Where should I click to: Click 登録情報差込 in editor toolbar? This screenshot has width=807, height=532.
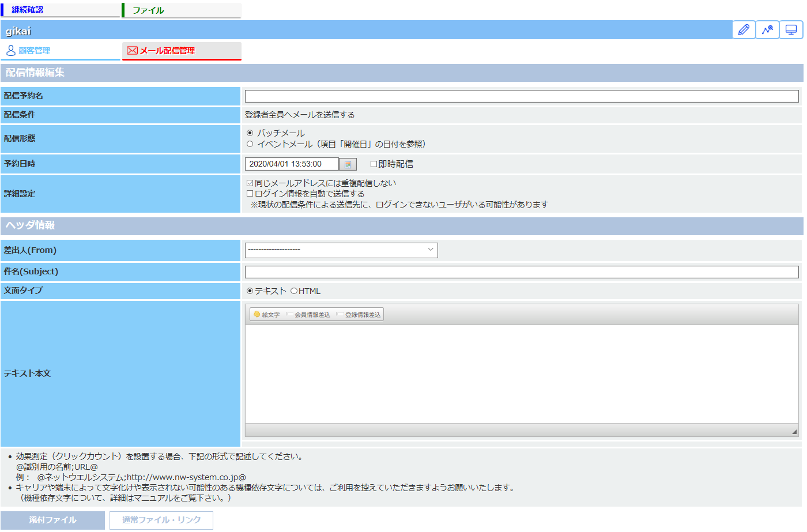click(x=359, y=315)
